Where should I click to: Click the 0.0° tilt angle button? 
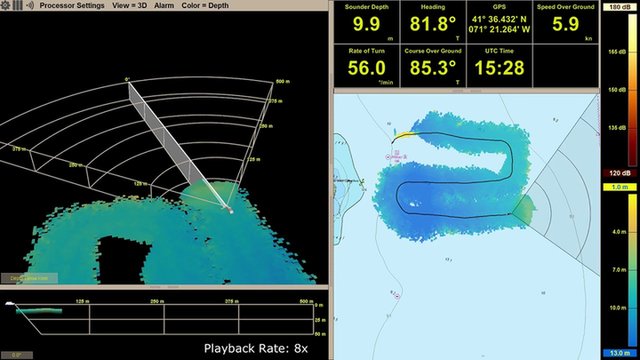(17, 355)
